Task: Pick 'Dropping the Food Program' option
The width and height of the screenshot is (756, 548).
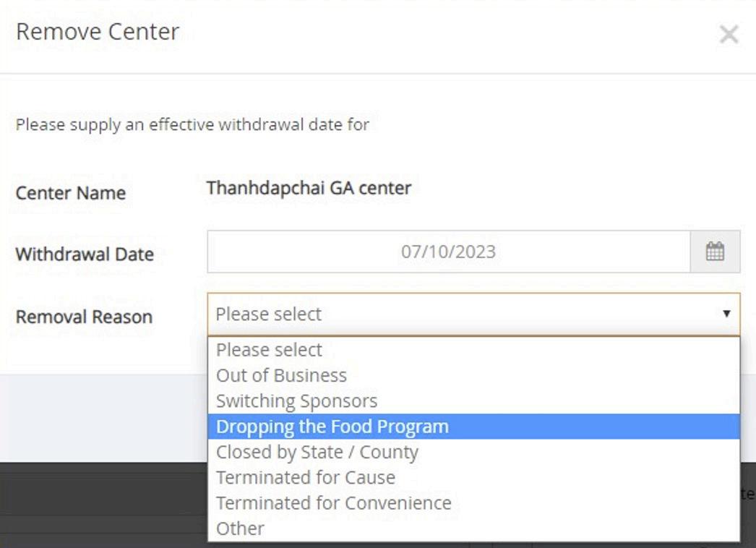Action: (332, 427)
